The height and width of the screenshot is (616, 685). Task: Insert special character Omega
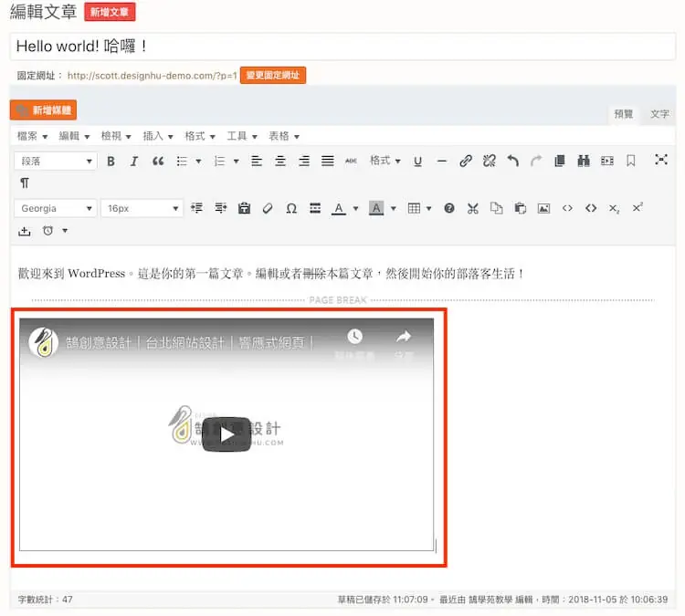click(291, 209)
